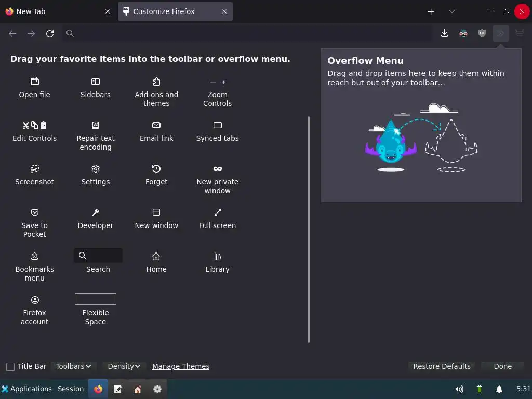Click the customize panel vertical scrollbar
The height and width of the screenshot is (399, 532).
[309, 229]
